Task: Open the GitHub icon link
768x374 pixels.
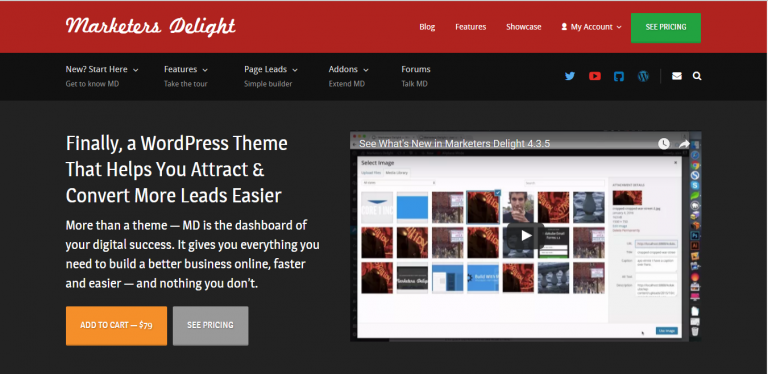Action: click(x=619, y=76)
